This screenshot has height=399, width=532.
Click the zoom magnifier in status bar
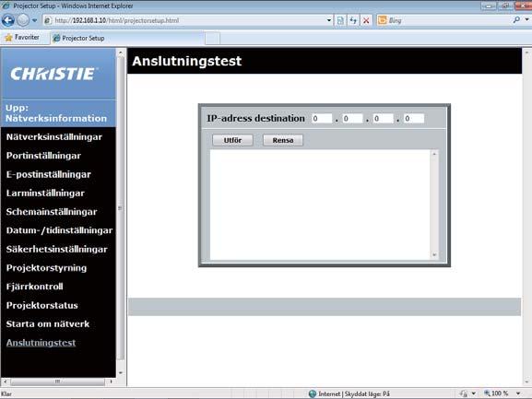coord(487,393)
